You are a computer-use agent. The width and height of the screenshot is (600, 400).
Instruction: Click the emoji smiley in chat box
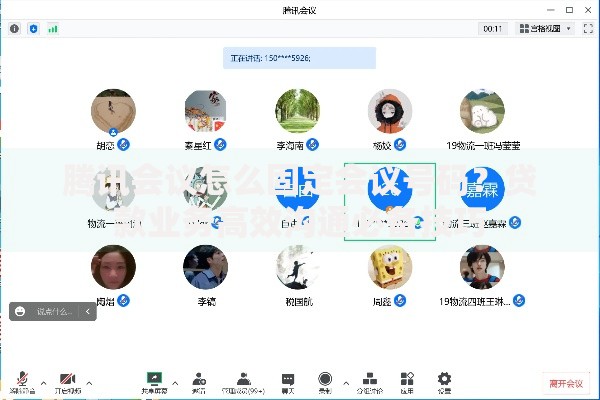(20, 311)
